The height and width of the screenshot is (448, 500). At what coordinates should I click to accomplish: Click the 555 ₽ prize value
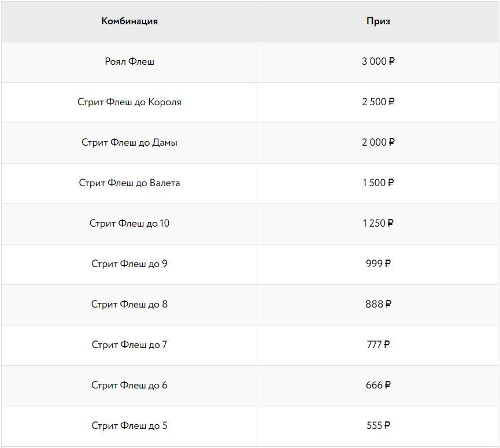[378, 426]
